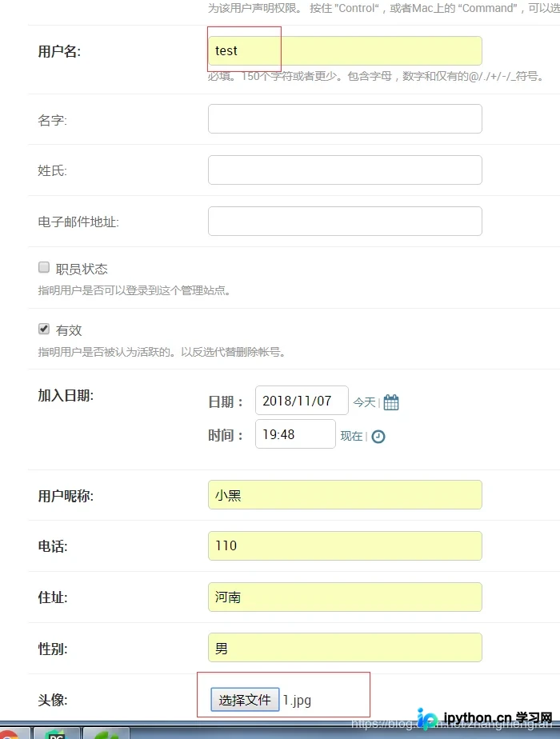
Task: Click into the 电子邮件地址 field
Action: 345,221
